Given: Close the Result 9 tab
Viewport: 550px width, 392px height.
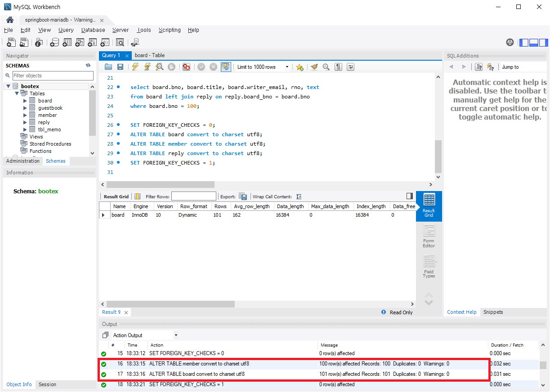Looking at the screenshot, I should coord(126,312).
